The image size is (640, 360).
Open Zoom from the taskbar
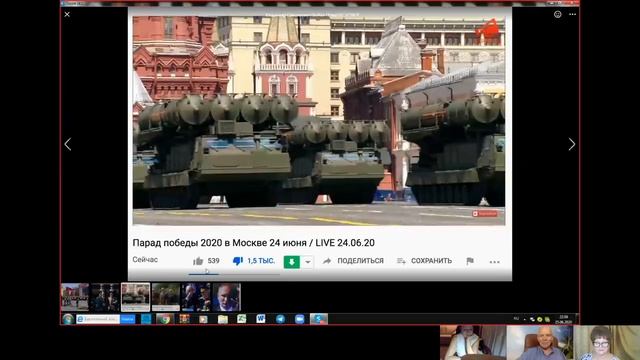tap(300, 319)
